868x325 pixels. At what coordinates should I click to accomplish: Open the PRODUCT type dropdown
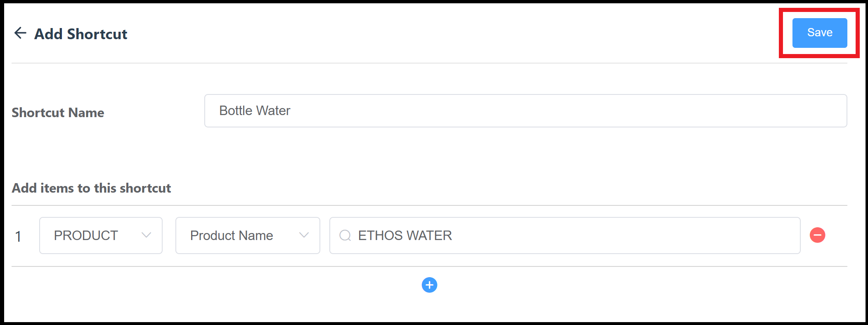100,235
